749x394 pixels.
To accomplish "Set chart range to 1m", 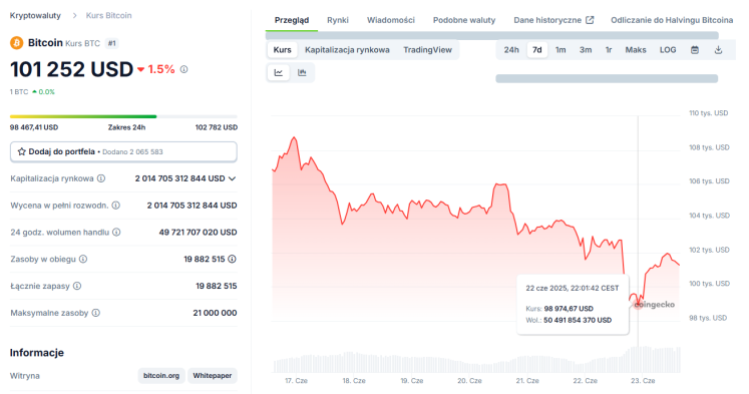I will [561, 50].
